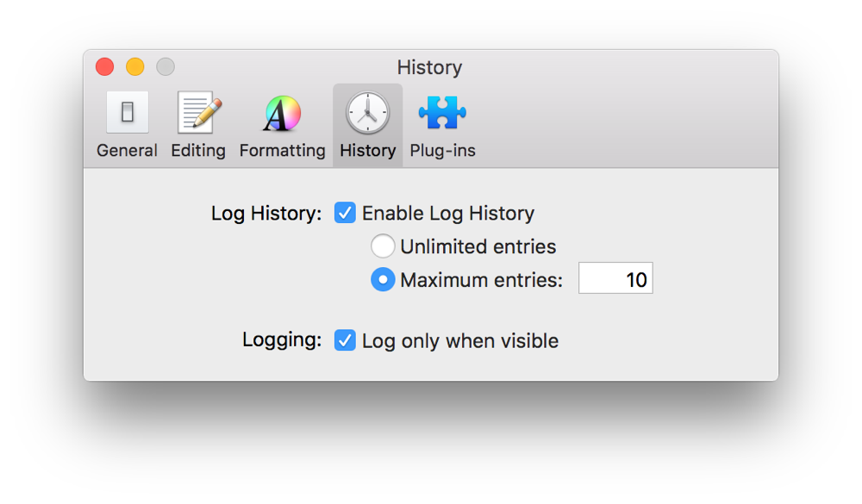The height and width of the screenshot is (504, 862).
Task: Close the History preferences window
Action: [103, 65]
